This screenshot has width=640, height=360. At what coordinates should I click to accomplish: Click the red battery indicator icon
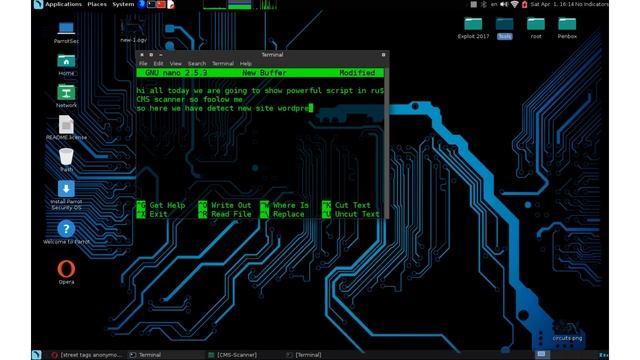pyautogui.click(x=524, y=4)
